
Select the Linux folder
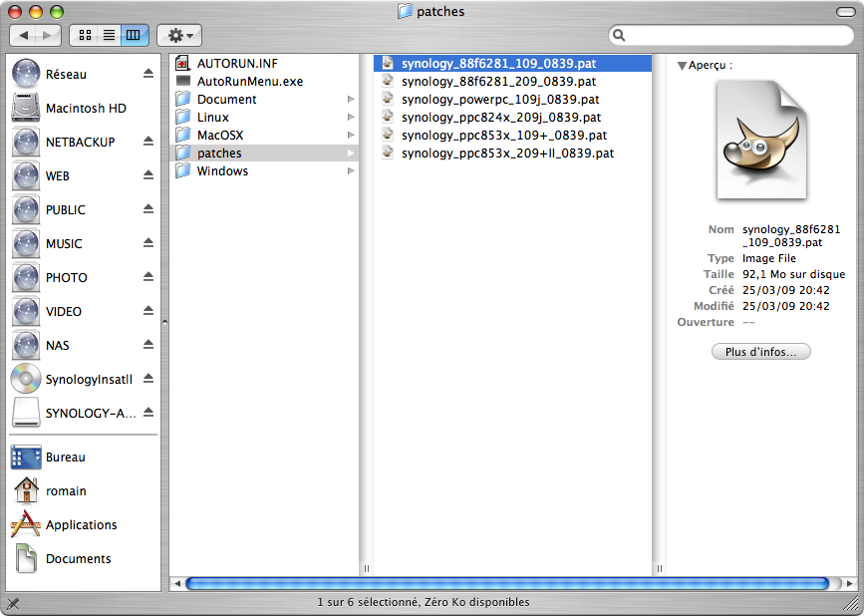(x=264, y=118)
